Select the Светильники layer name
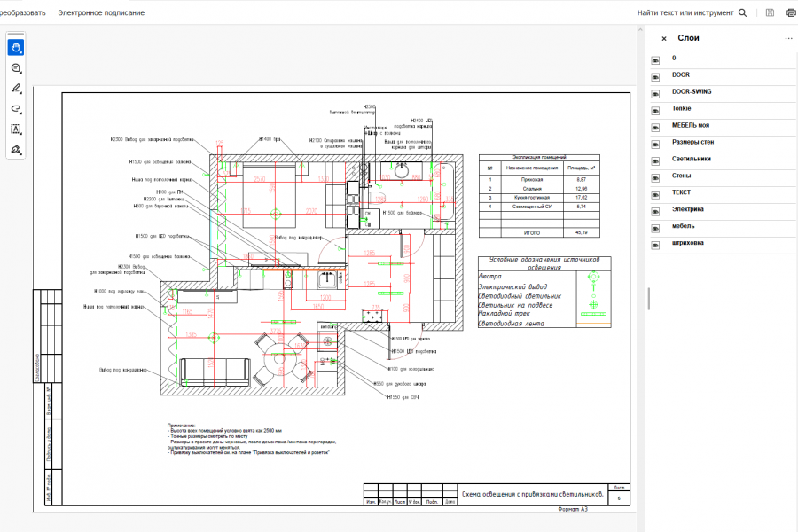This screenshot has width=798, height=532. coord(691,159)
